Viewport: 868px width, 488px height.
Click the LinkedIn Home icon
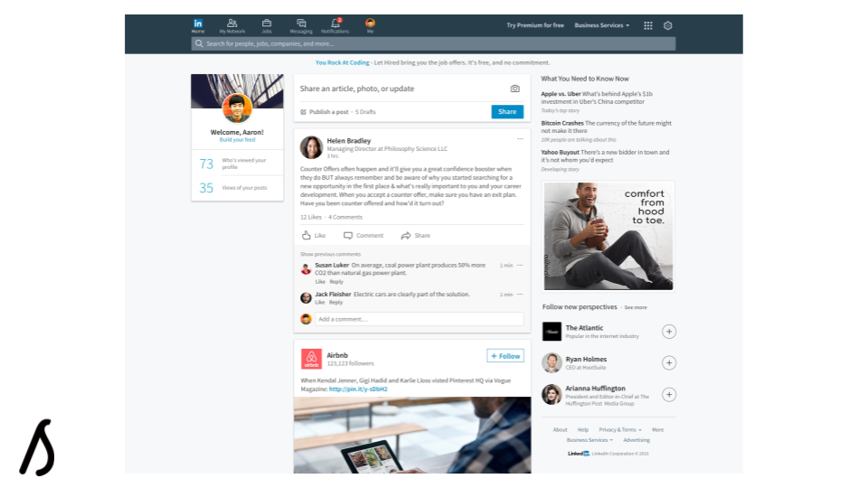point(198,23)
